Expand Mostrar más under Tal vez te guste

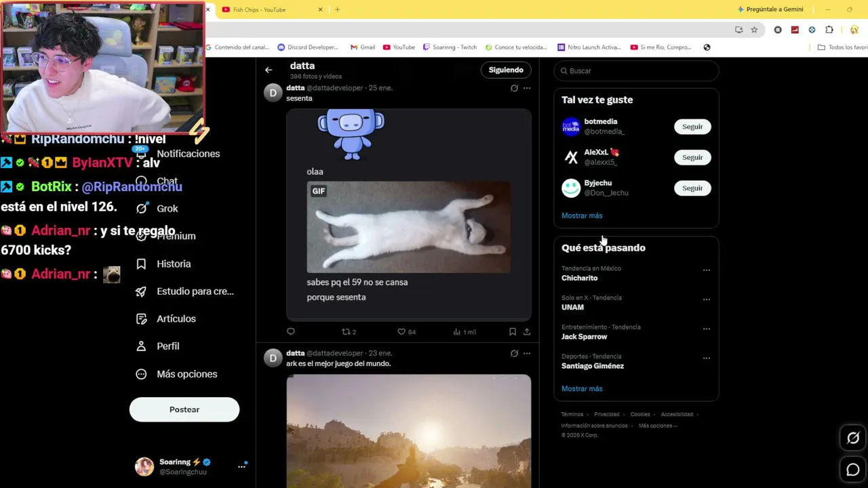(582, 216)
